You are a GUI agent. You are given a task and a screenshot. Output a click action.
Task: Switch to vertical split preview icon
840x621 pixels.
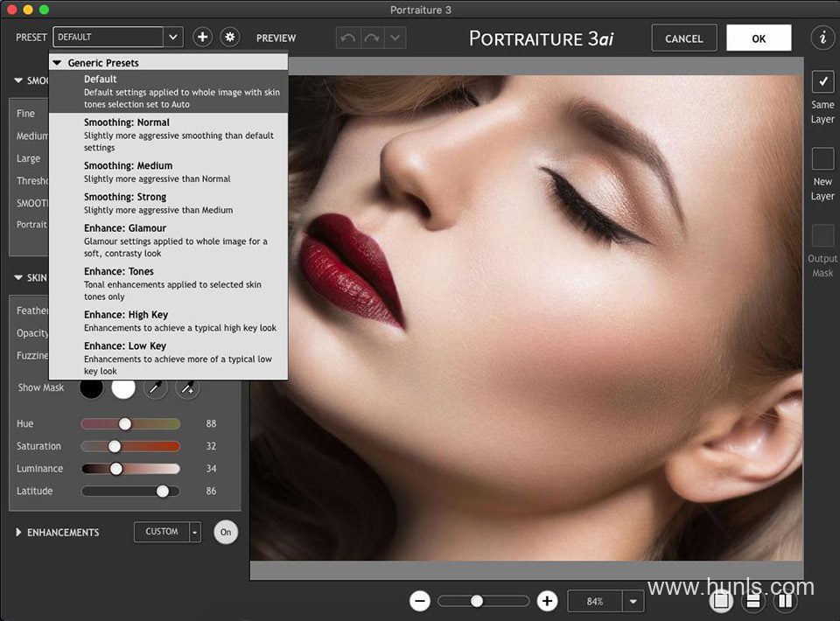[786, 601]
